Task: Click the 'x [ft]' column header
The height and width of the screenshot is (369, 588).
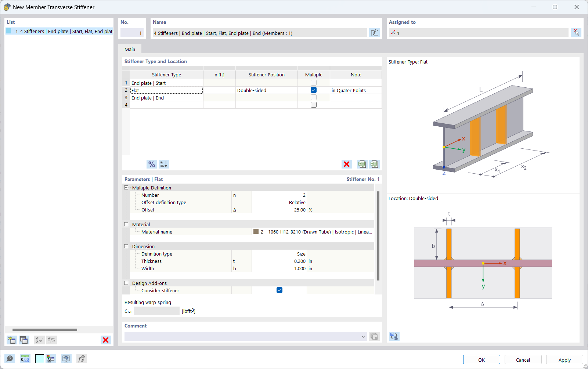Action: tap(219, 75)
